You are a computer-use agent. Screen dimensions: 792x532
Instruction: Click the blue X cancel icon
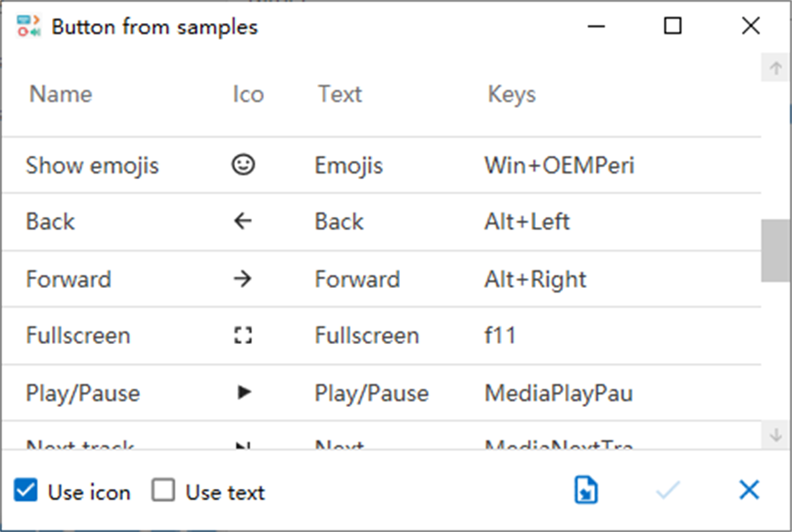click(x=749, y=491)
